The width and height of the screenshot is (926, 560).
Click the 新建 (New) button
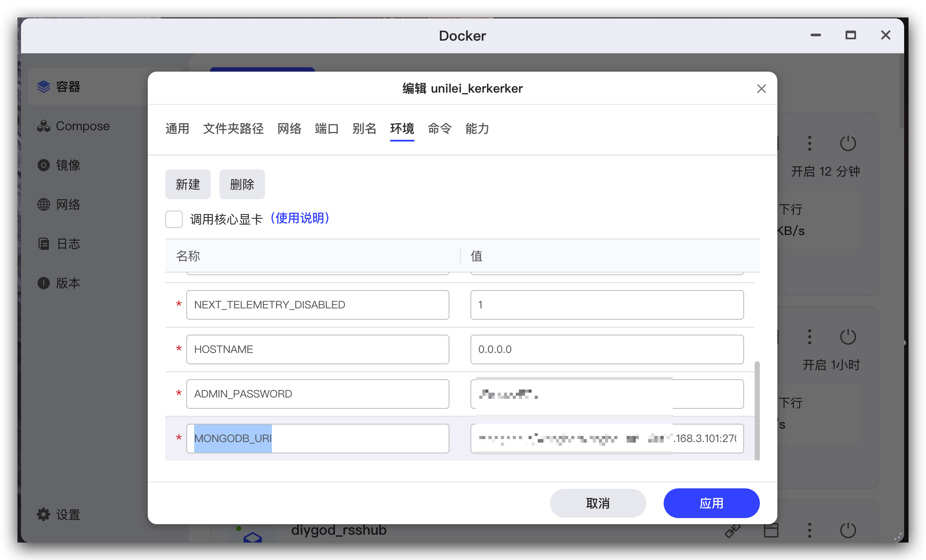(188, 184)
